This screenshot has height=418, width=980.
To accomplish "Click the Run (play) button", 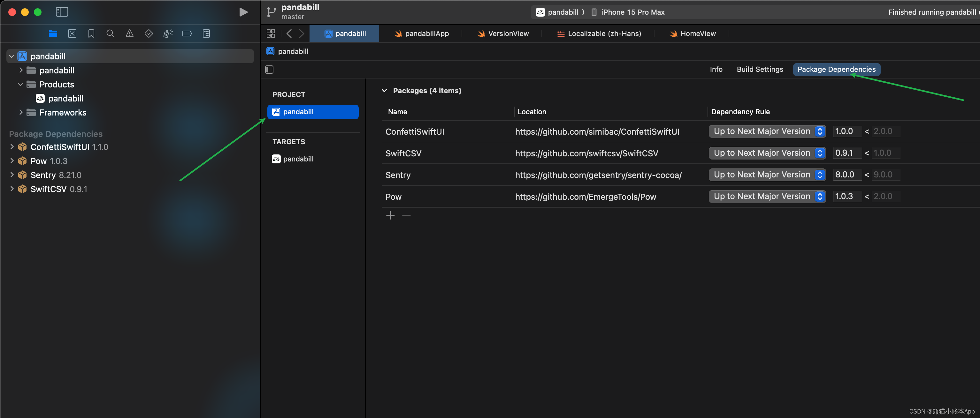I will (243, 12).
